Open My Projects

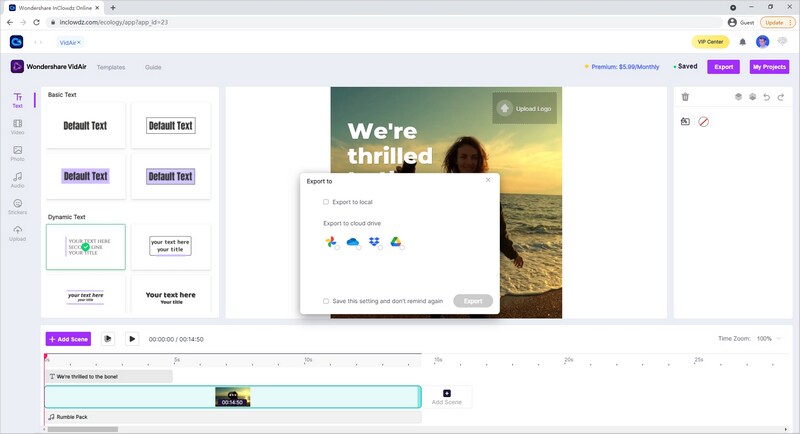tap(769, 67)
